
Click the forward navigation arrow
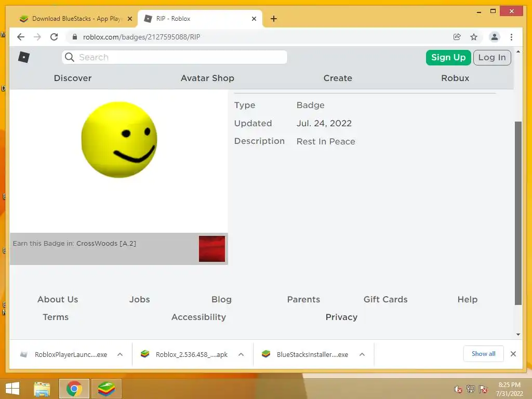coord(37,37)
